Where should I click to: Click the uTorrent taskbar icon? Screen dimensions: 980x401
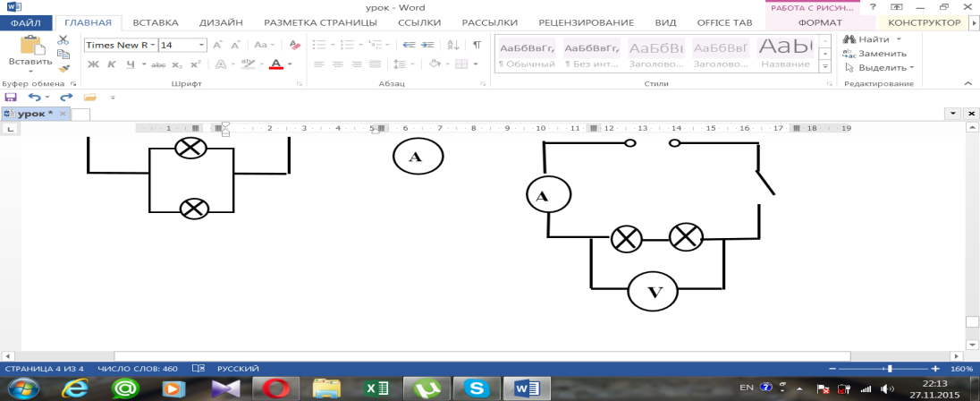(x=427, y=388)
